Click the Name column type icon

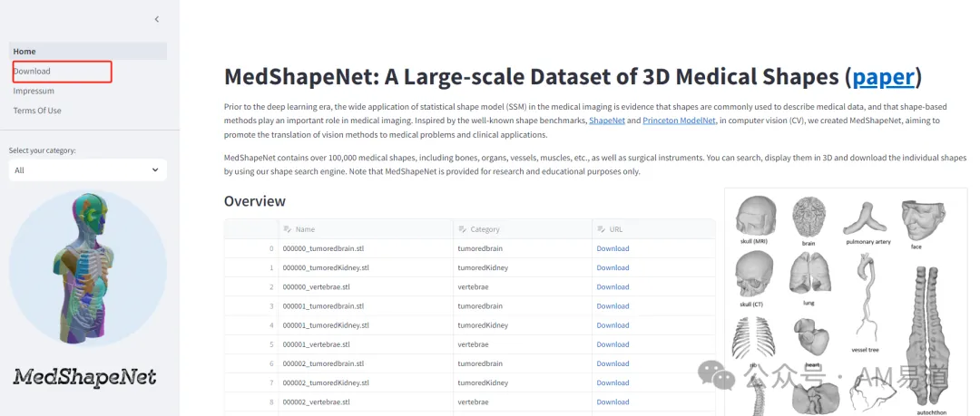click(288, 229)
